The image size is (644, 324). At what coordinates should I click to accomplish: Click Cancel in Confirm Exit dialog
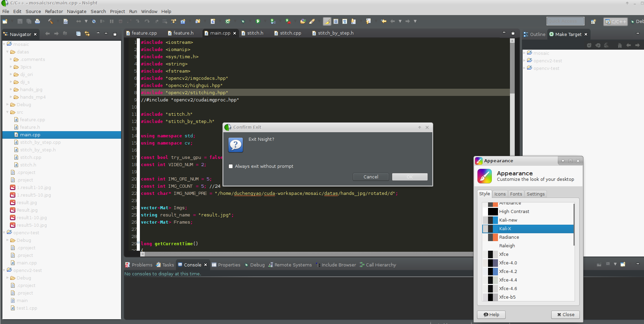pyautogui.click(x=371, y=177)
